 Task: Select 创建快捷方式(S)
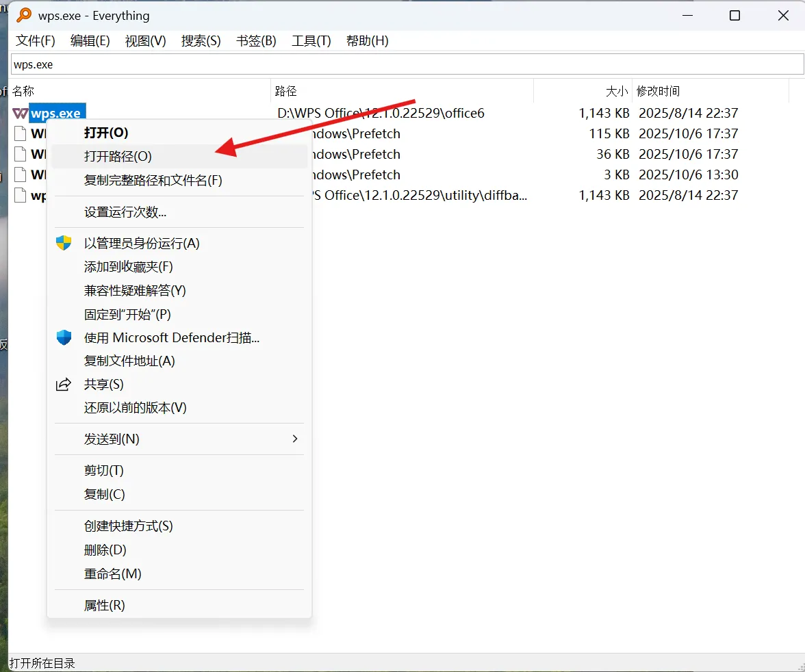pyautogui.click(x=179, y=526)
